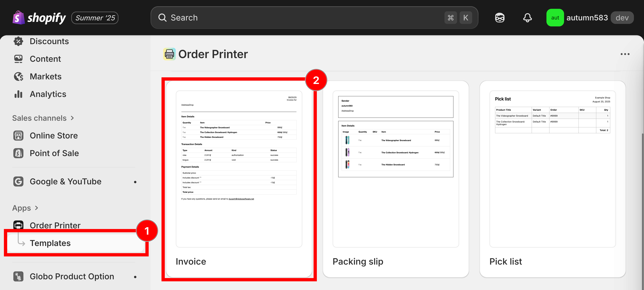
Task: Open the Pick list template card
Action: pos(552,179)
